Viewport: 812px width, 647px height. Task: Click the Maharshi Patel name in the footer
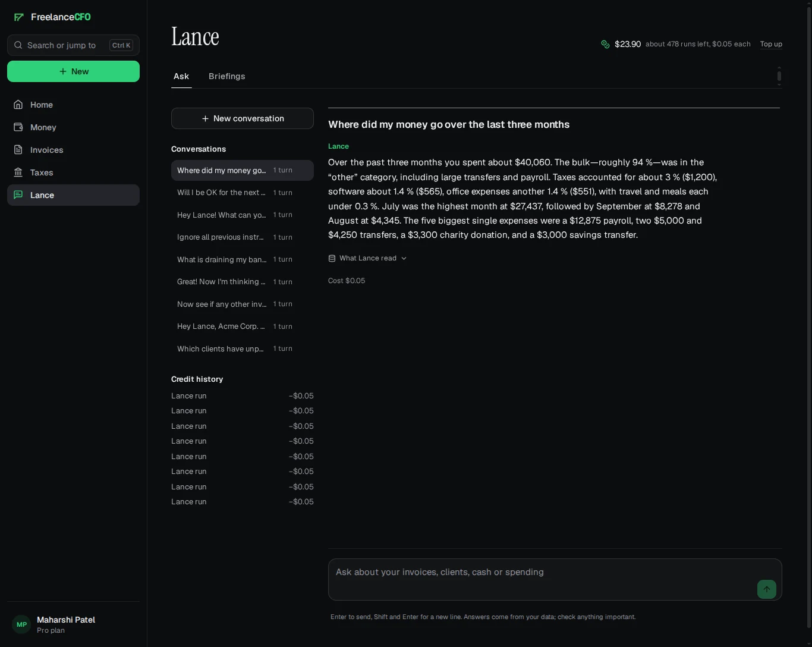[x=66, y=620]
